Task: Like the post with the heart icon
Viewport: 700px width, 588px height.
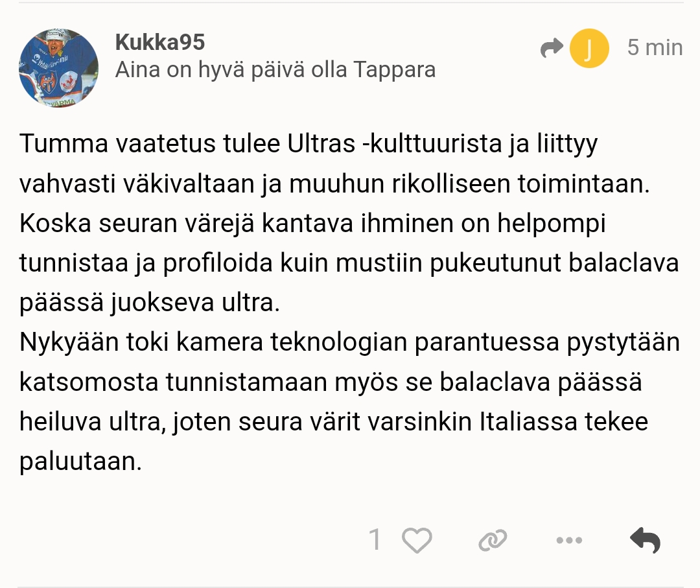Action: pos(417,539)
